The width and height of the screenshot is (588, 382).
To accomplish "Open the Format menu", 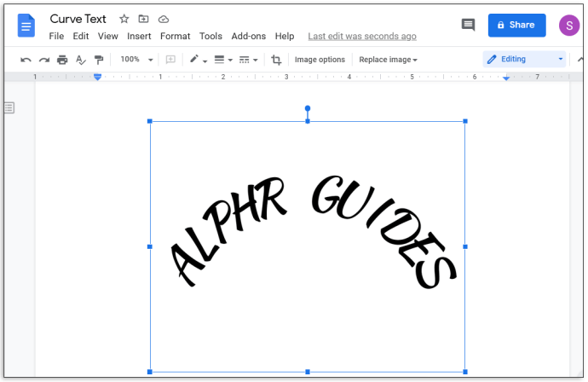I will click(175, 37).
